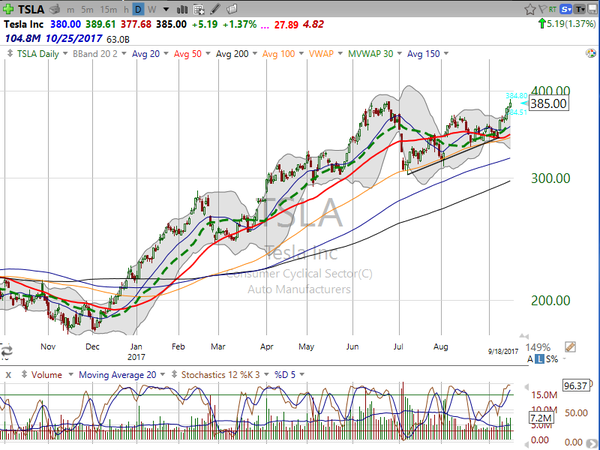Click the 63.0B market cap value
Viewport: 600px width, 450px height.
118,39
